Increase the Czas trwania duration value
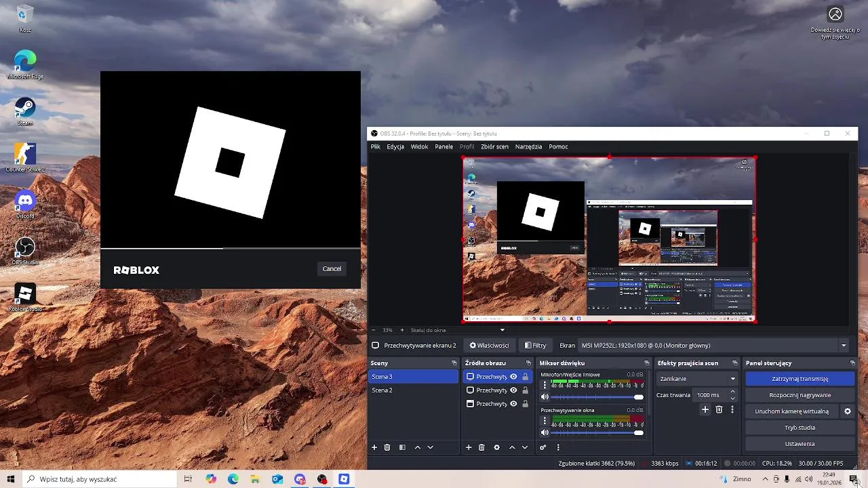Image resolution: width=868 pixels, height=488 pixels. (732, 392)
